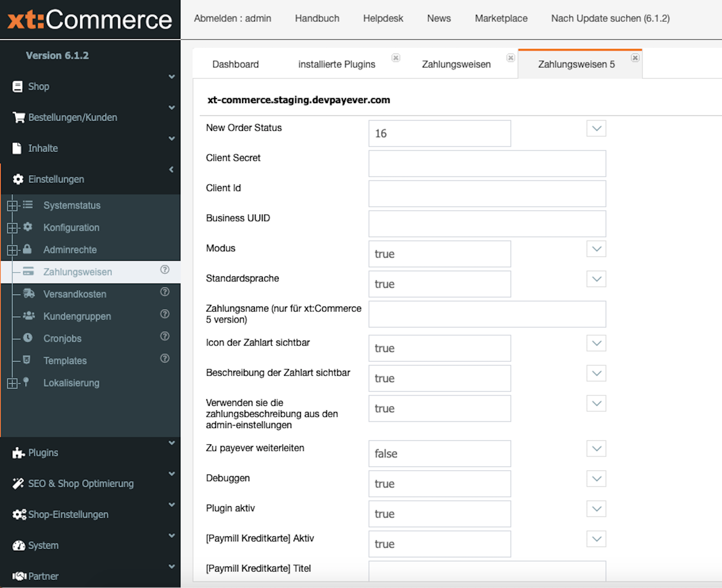Click the Inhalte document icon
Image resolution: width=722 pixels, height=588 pixels.
pos(17,148)
